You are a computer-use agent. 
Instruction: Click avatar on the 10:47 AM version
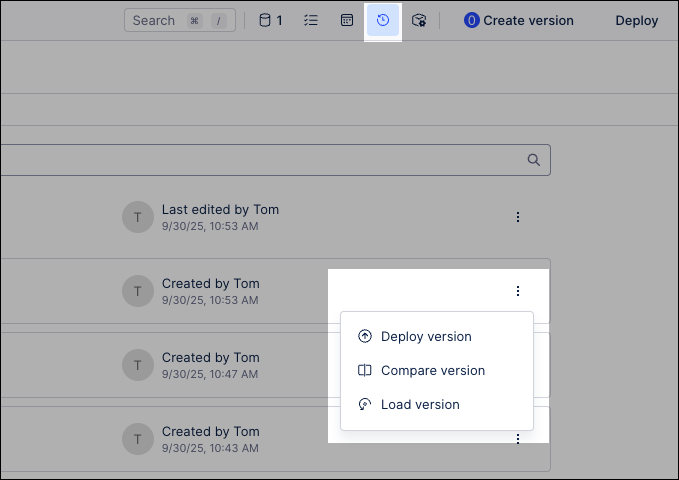[x=137, y=365]
